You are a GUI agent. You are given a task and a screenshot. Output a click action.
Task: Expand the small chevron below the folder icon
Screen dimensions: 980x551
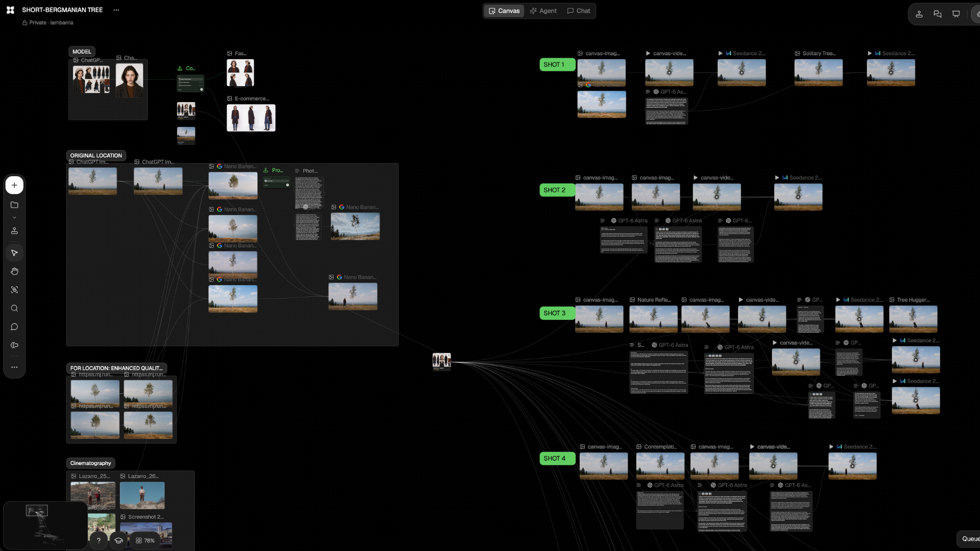point(14,218)
